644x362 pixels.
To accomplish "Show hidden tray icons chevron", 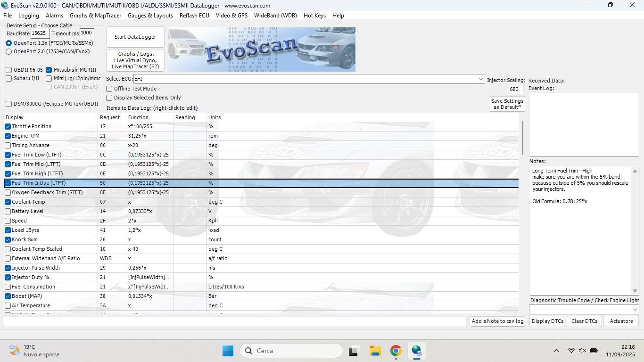I will click(556, 351).
